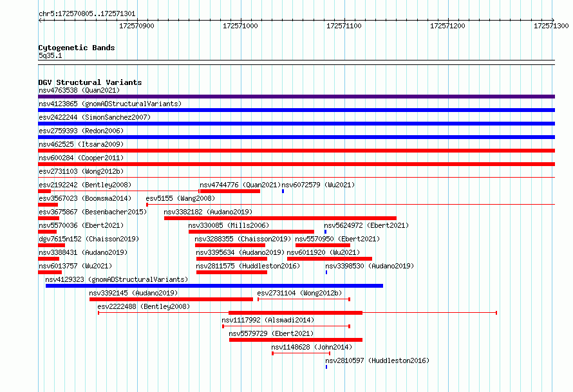Click ruler position 172570900

pos(136,26)
